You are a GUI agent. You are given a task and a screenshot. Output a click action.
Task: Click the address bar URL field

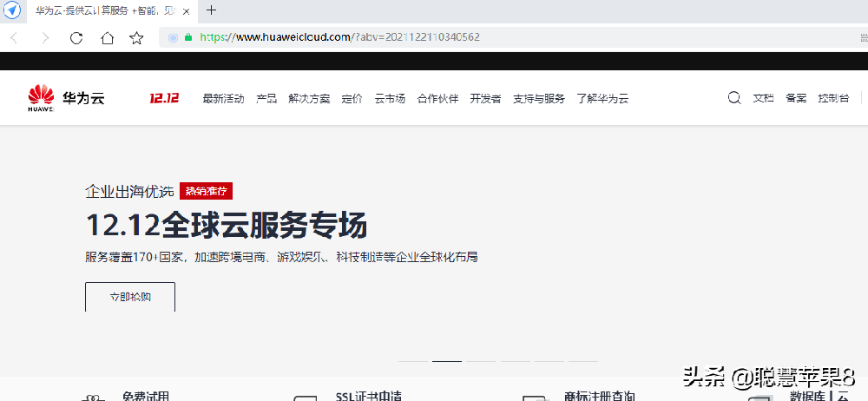point(510,37)
